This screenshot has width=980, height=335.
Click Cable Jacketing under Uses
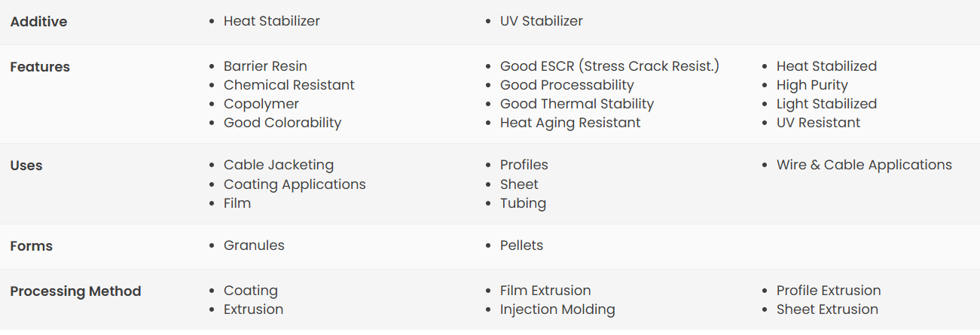pyautogui.click(x=278, y=165)
